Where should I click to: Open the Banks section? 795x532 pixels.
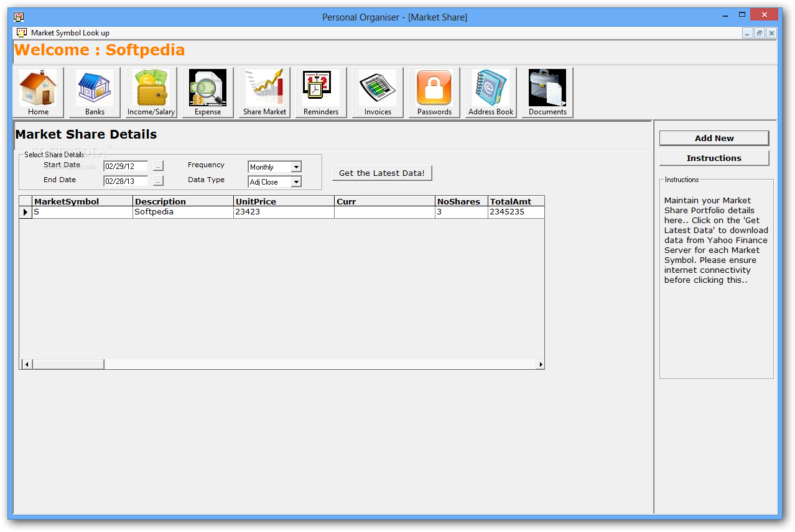[95, 93]
